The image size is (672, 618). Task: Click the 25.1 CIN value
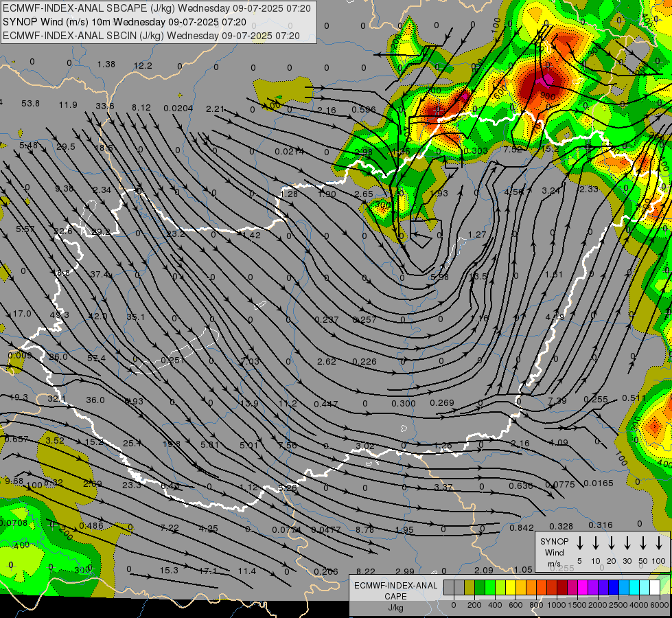(x=132, y=444)
